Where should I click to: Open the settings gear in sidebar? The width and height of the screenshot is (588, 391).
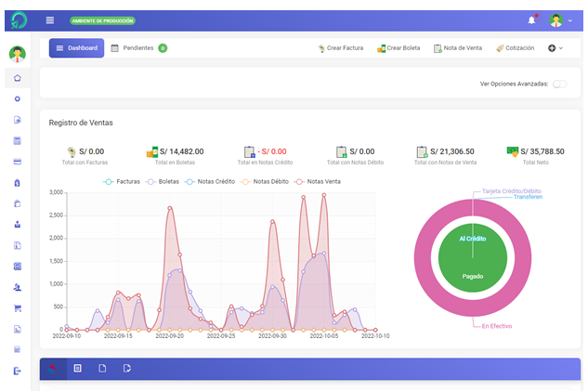[17, 98]
